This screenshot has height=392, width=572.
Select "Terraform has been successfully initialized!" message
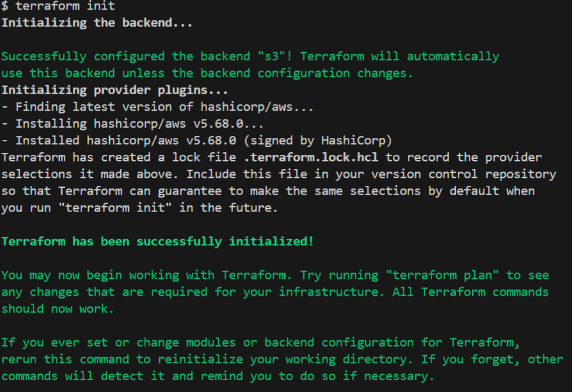157,241
